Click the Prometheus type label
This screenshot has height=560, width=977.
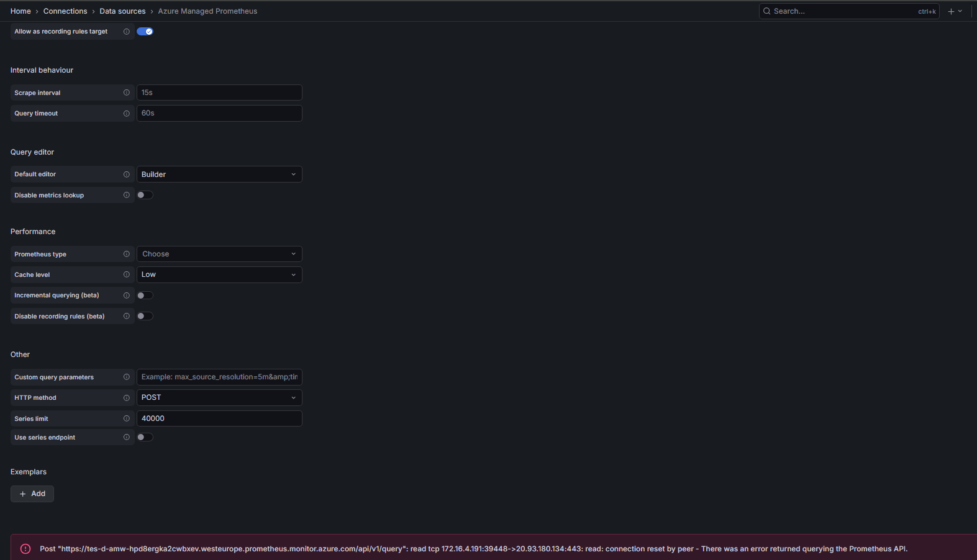[40, 255]
